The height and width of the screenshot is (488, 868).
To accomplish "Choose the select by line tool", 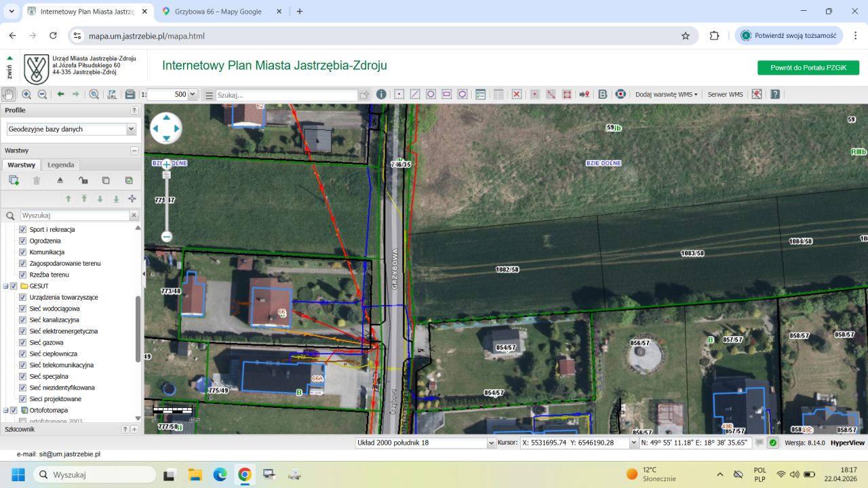I will pyautogui.click(x=414, y=94).
